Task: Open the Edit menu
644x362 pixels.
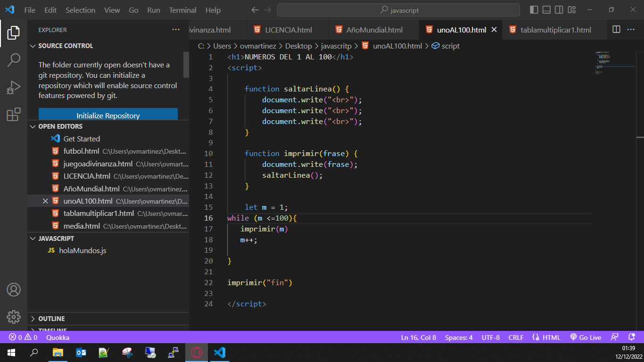Action: click(50, 10)
